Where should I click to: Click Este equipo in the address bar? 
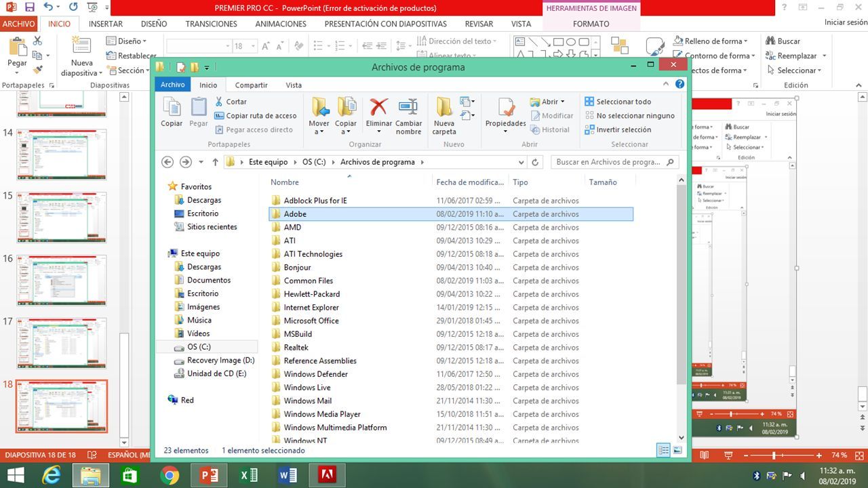coord(268,163)
